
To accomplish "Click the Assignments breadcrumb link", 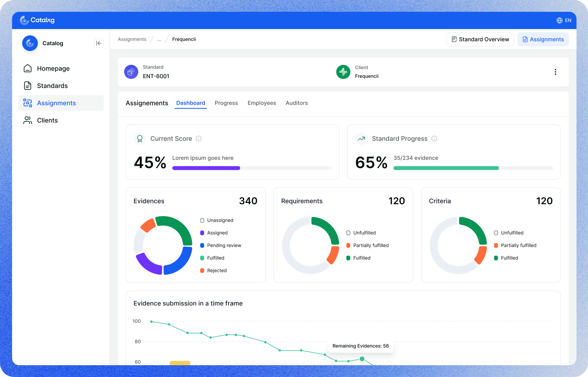I will coord(132,39).
